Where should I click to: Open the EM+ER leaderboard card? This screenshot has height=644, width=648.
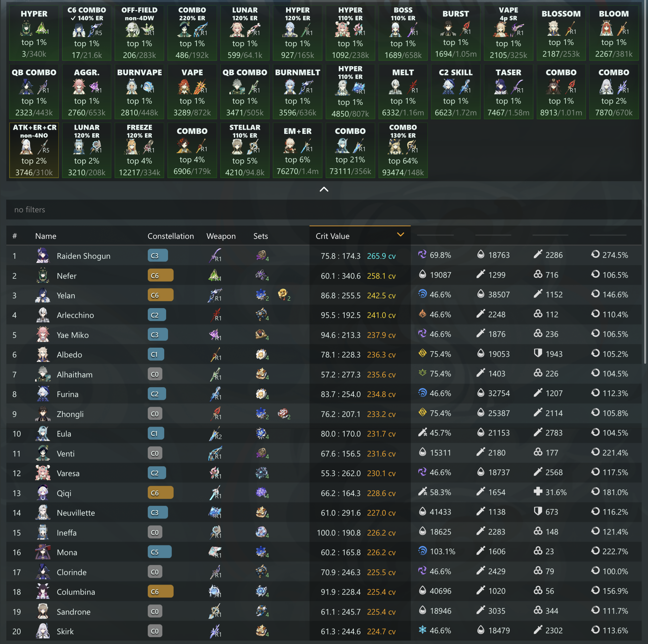point(297,150)
